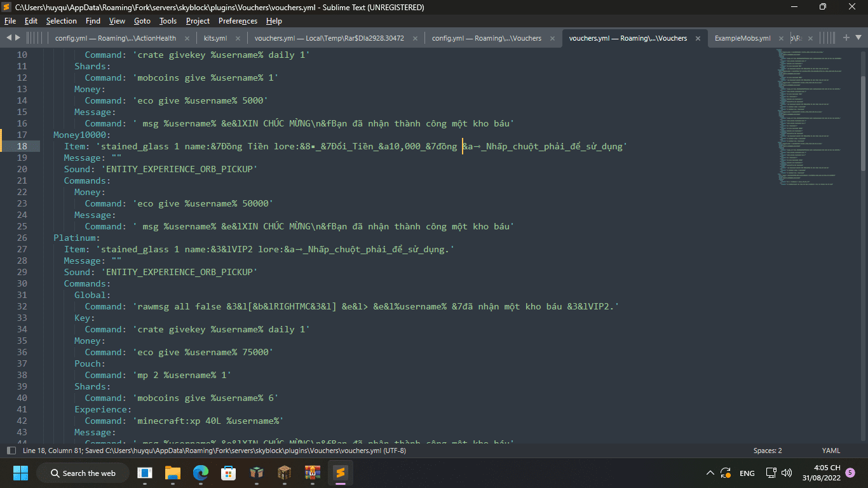
Task: Close the ActionHealth config.yml tab
Action: point(187,38)
